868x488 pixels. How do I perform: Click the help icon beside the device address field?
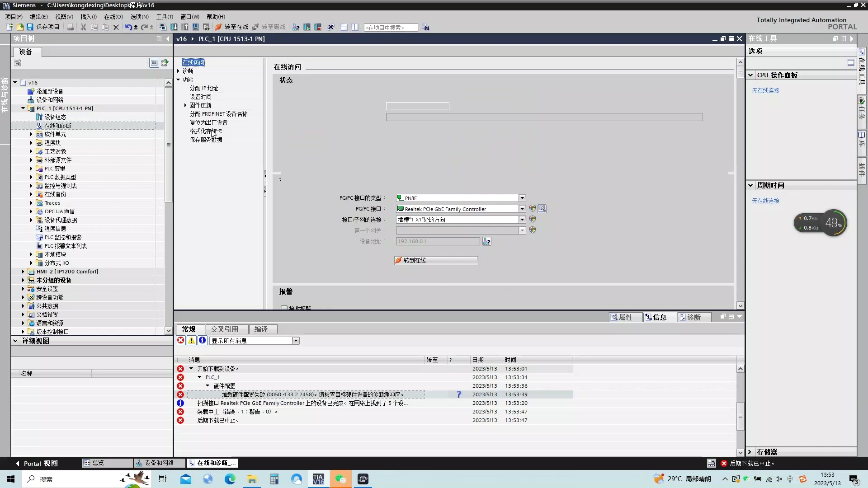[486, 241]
